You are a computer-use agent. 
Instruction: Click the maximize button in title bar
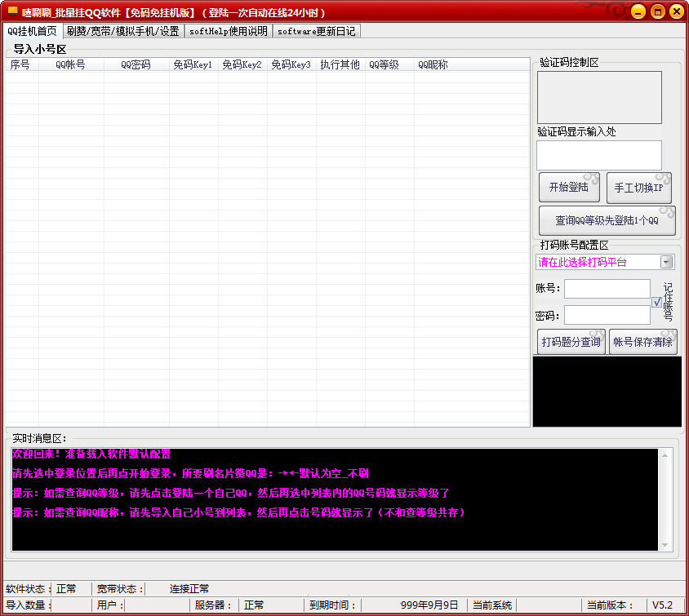click(x=658, y=11)
